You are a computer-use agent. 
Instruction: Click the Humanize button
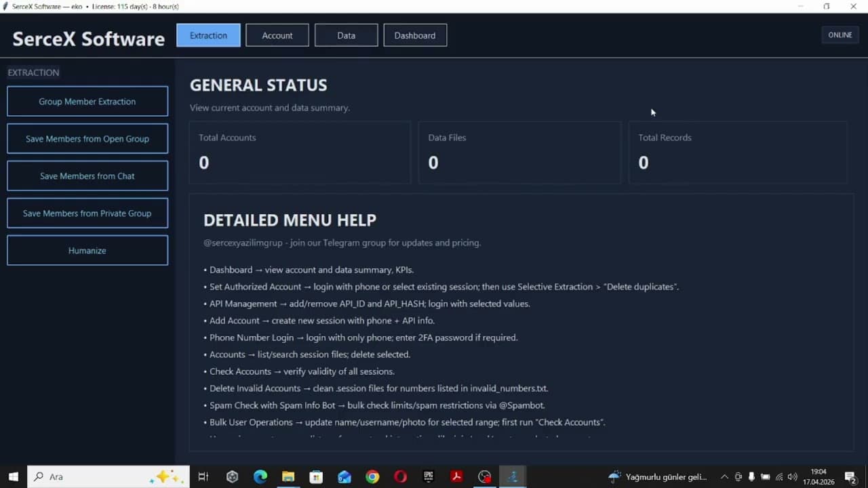point(87,251)
